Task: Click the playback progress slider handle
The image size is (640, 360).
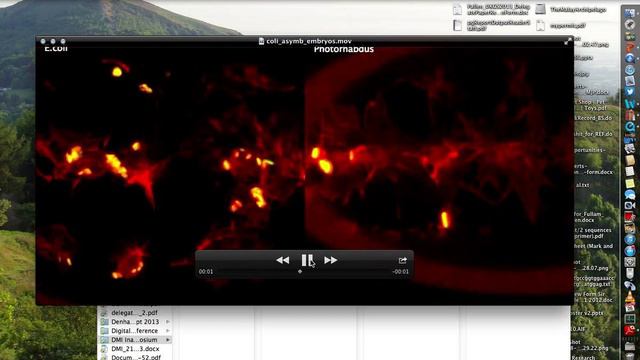Action: 300,271
